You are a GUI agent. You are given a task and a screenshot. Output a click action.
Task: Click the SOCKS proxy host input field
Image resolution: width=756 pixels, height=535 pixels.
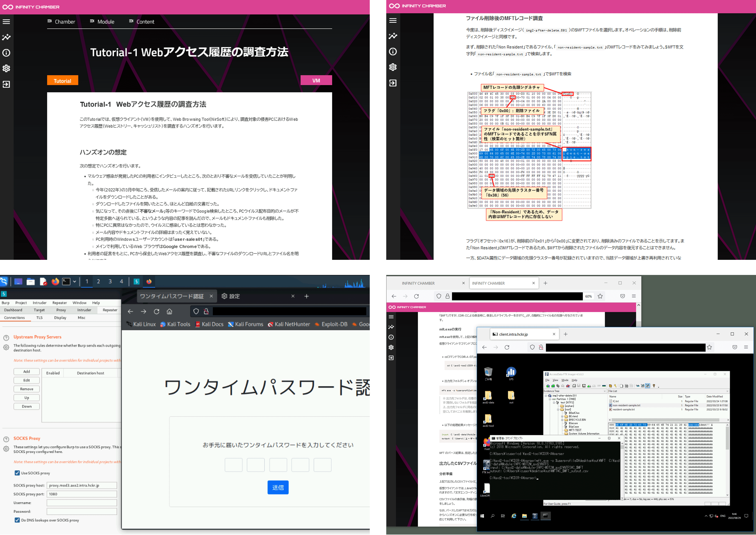point(81,485)
